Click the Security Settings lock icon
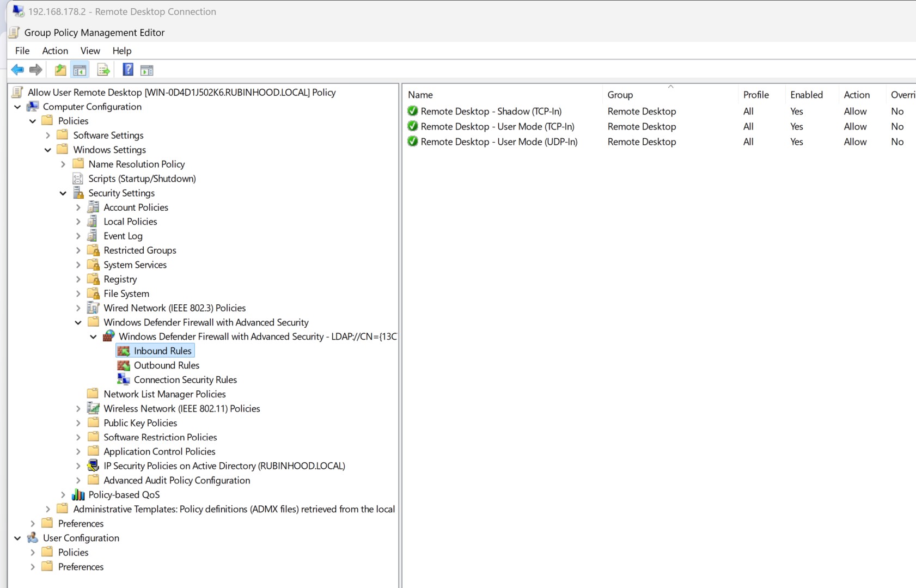This screenshot has height=588, width=916. (x=78, y=193)
